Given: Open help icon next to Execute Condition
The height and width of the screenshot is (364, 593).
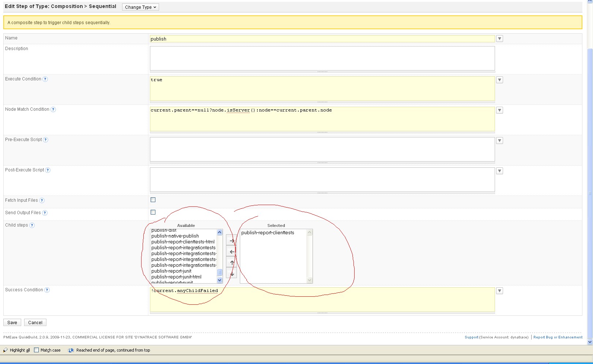Looking at the screenshot, I should tap(45, 79).
